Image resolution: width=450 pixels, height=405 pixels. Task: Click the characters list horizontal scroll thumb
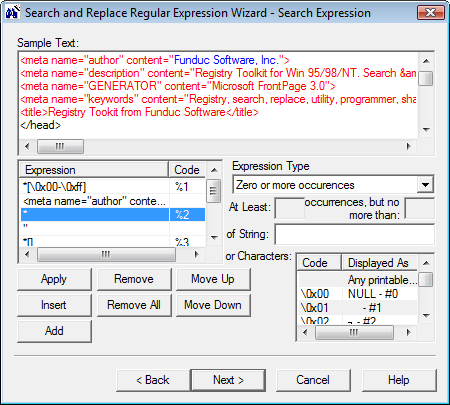354,332
